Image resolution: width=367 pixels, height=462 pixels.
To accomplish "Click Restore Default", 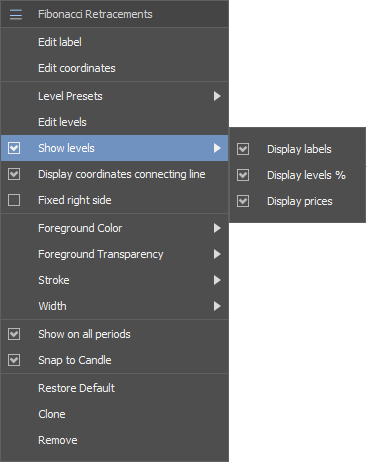I will pyautogui.click(x=115, y=388).
